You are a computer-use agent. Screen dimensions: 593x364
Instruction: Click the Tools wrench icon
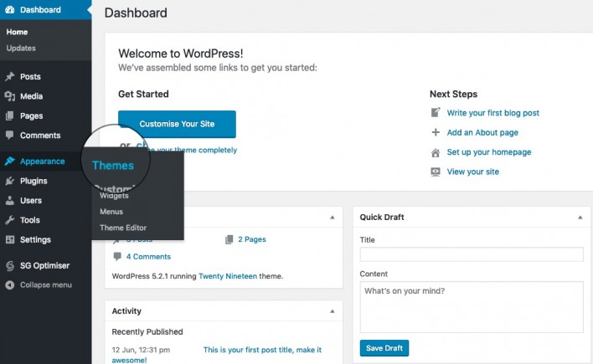[x=10, y=220]
